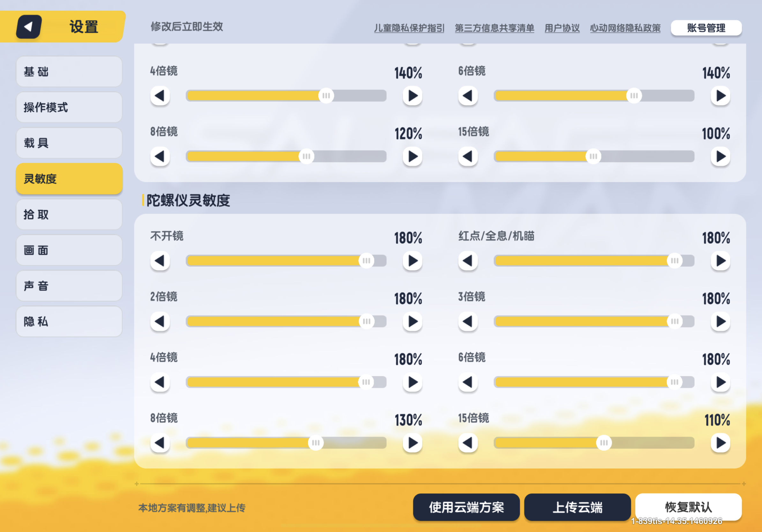The height and width of the screenshot is (532, 762).
Task: Click the gyroscope 8倍镜 130% value
Action: tap(408, 420)
